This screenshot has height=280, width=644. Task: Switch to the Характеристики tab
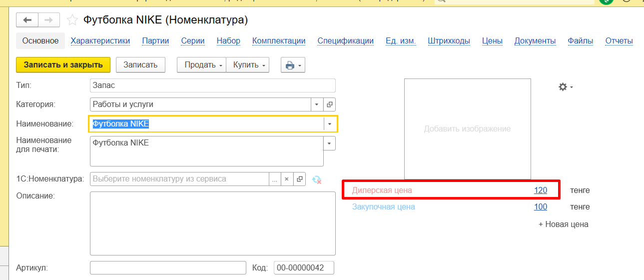[100, 41]
